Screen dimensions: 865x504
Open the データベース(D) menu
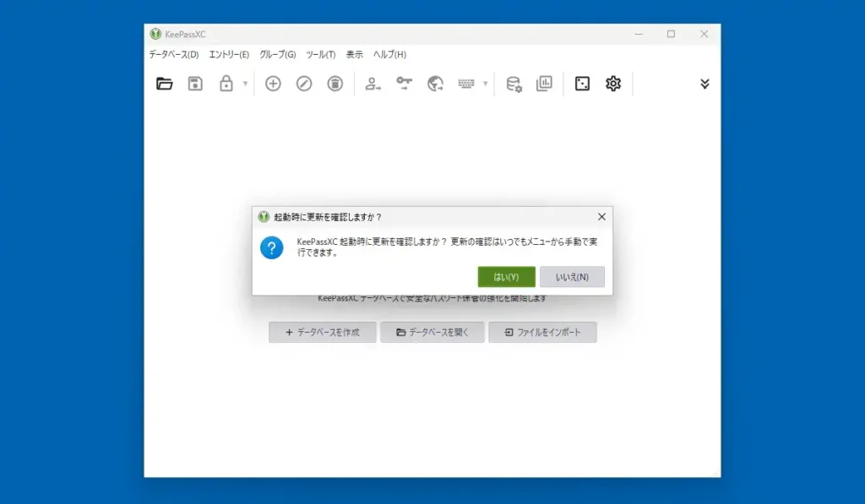tap(174, 55)
